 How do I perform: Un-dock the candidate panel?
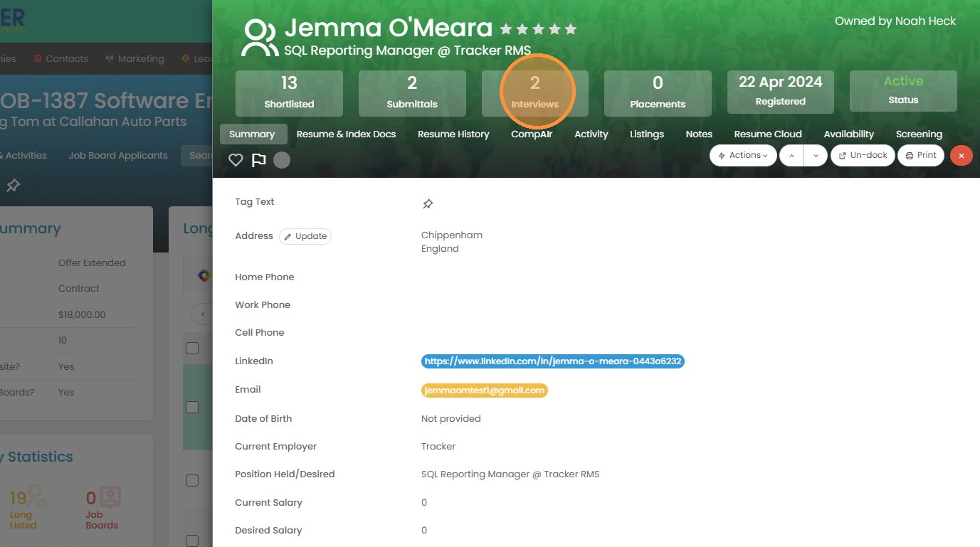(x=863, y=156)
